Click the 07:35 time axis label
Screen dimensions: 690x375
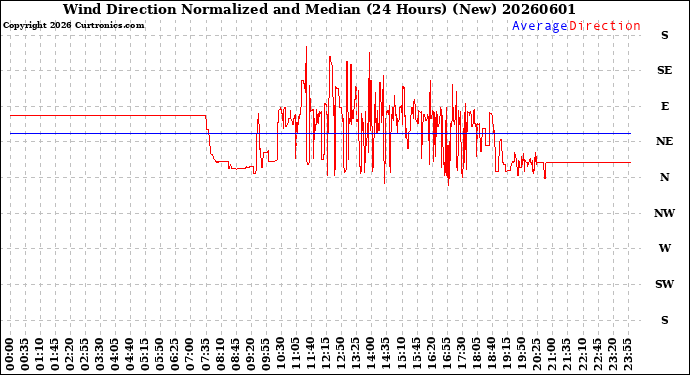205,355
